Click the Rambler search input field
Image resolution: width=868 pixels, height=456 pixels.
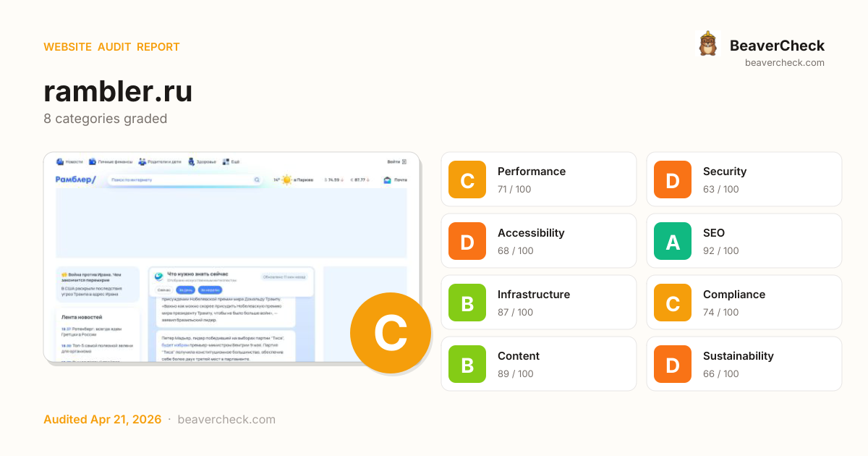tap(181, 180)
